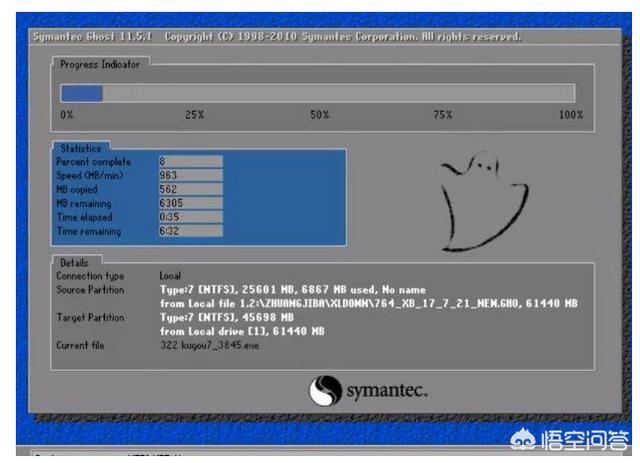Click the Statistics panel header

pos(81,148)
